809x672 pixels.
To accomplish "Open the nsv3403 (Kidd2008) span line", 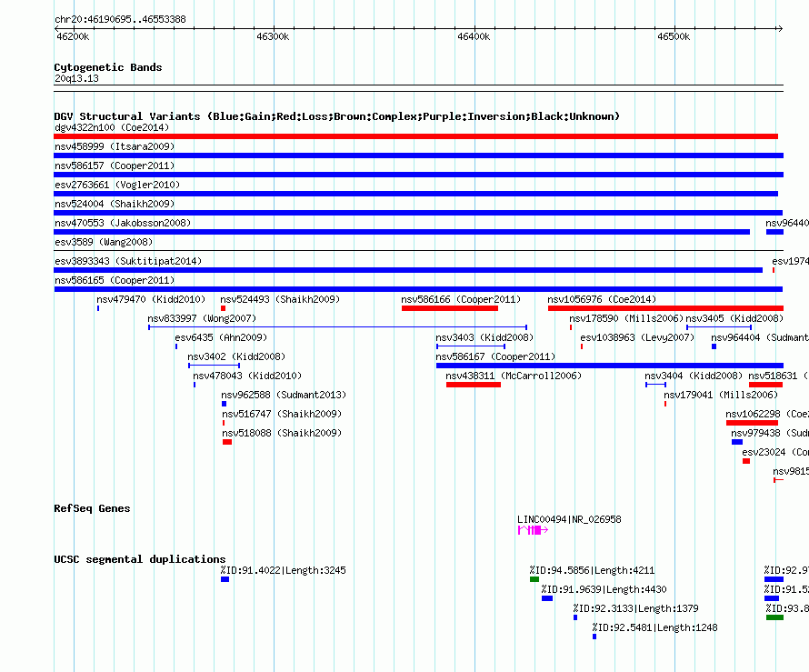I will pyautogui.click(x=471, y=346).
